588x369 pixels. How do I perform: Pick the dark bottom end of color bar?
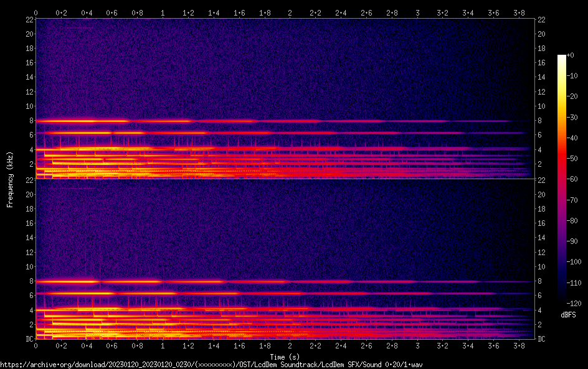[562, 301]
